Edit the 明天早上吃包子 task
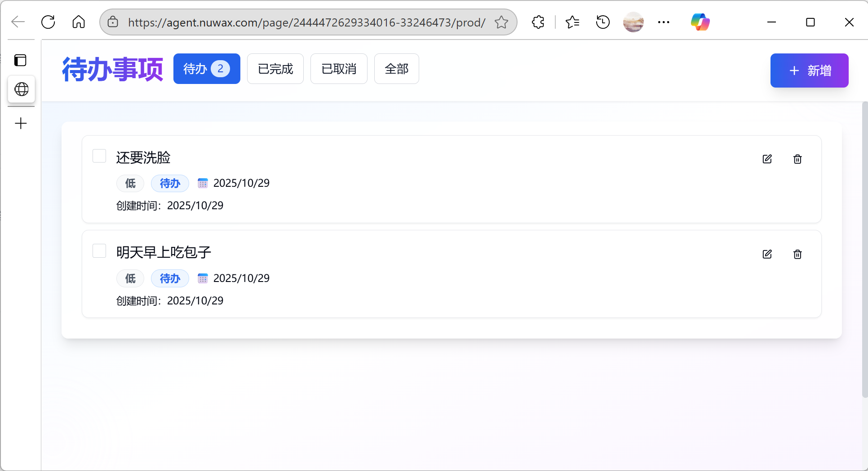This screenshot has width=868, height=471. pos(767,254)
